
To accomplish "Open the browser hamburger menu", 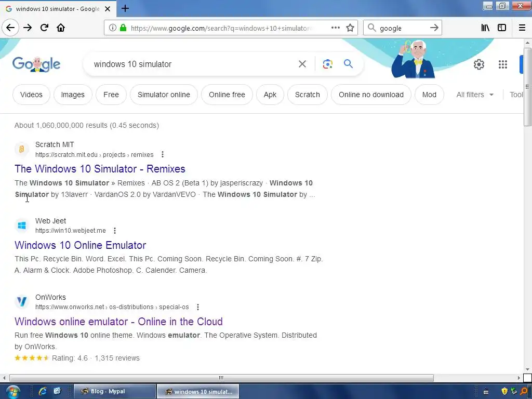I will pyautogui.click(x=522, y=28).
